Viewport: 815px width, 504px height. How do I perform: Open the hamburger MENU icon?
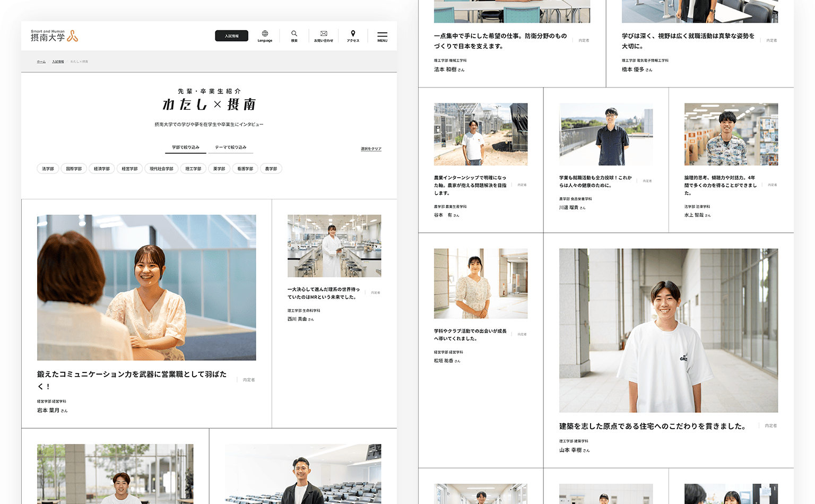click(x=382, y=36)
